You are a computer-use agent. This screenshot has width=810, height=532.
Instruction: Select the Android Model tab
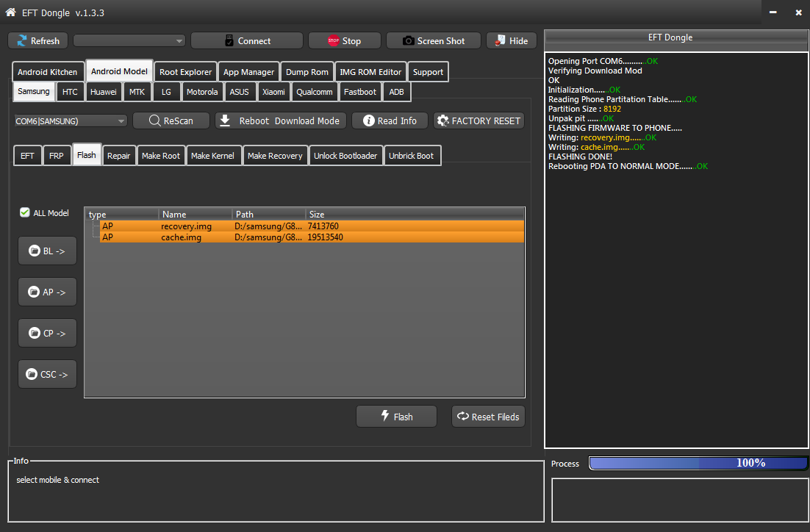pyautogui.click(x=119, y=71)
